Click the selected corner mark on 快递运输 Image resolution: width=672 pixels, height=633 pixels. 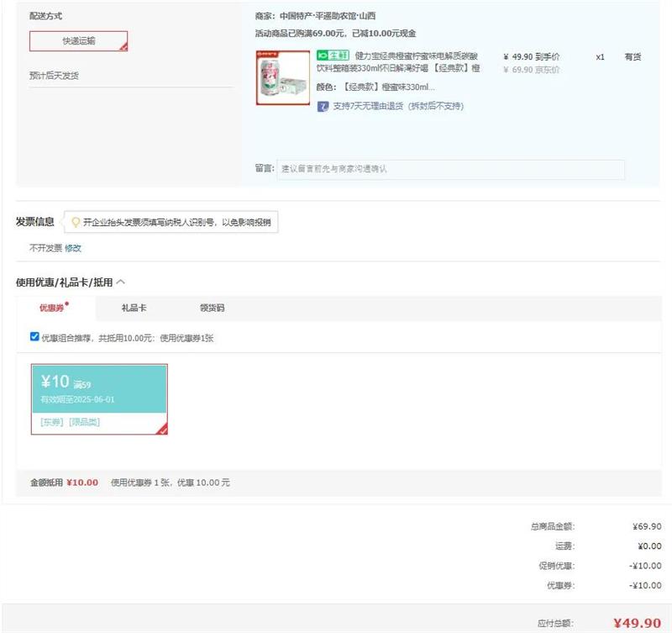click(123, 47)
